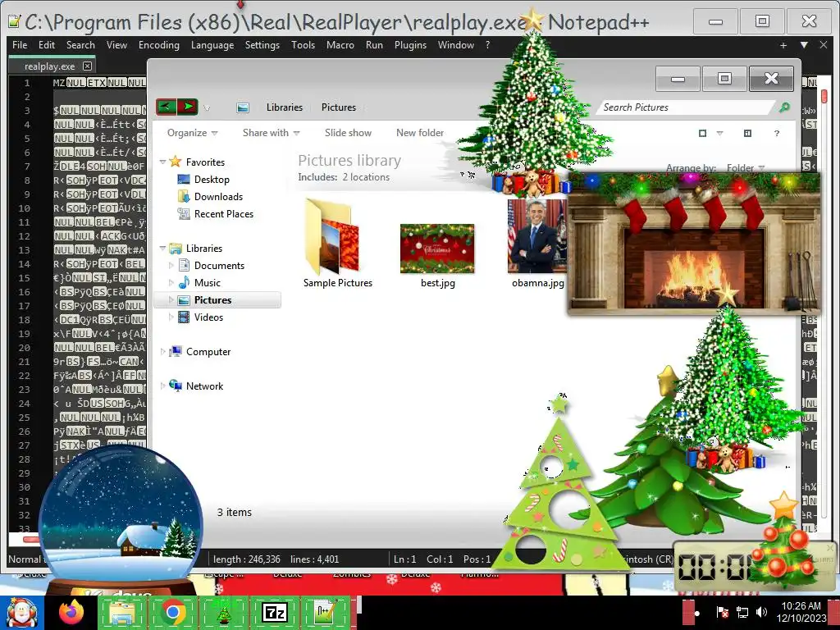The width and height of the screenshot is (840, 630).
Task: Select Network in the navigation pane
Action: (204, 386)
